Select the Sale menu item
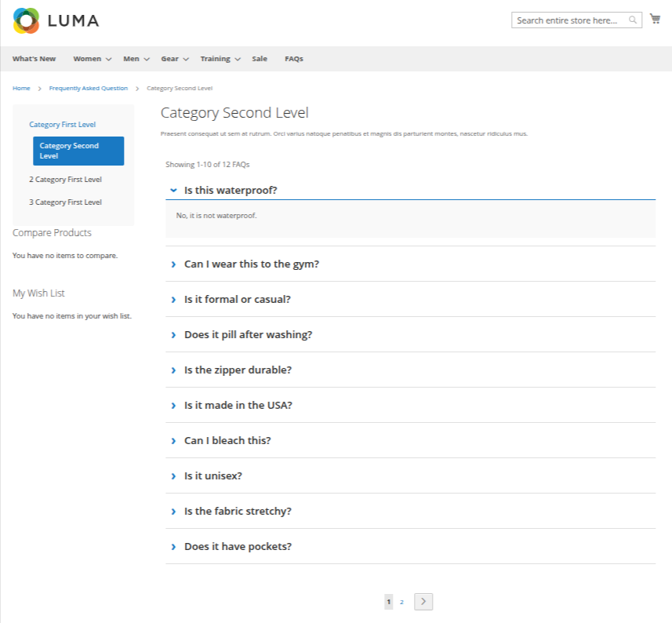 (x=260, y=59)
